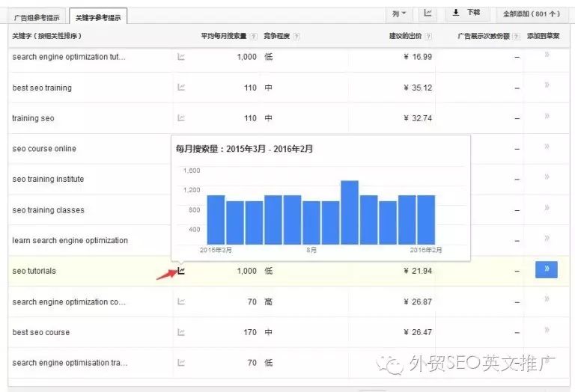
Task: Click suggested bid ¥ 32.74
Action: click(418, 118)
